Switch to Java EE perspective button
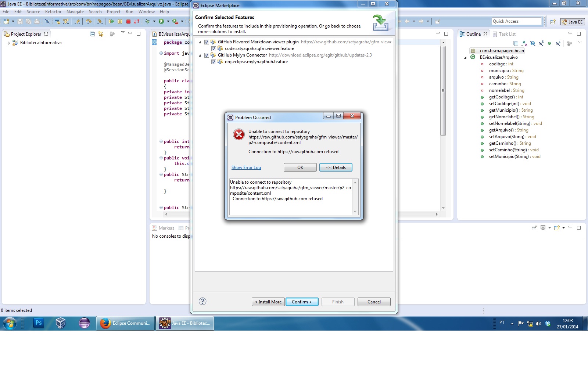The width and height of the screenshot is (588, 371). pos(572,22)
